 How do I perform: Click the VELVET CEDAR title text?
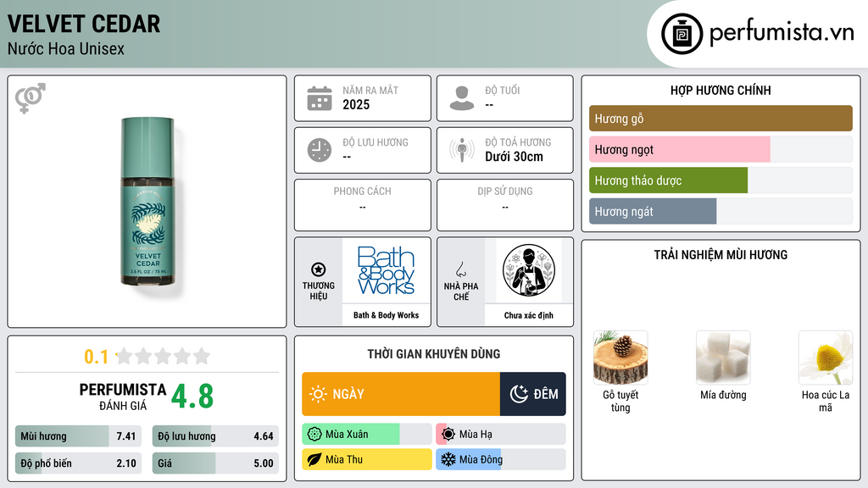click(x=84, y=24)
